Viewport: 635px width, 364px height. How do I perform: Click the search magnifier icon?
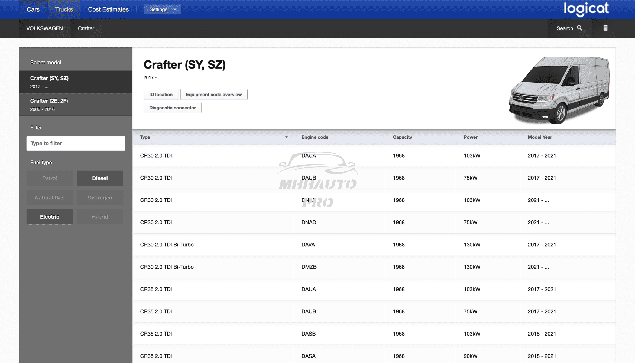[579, 28]
